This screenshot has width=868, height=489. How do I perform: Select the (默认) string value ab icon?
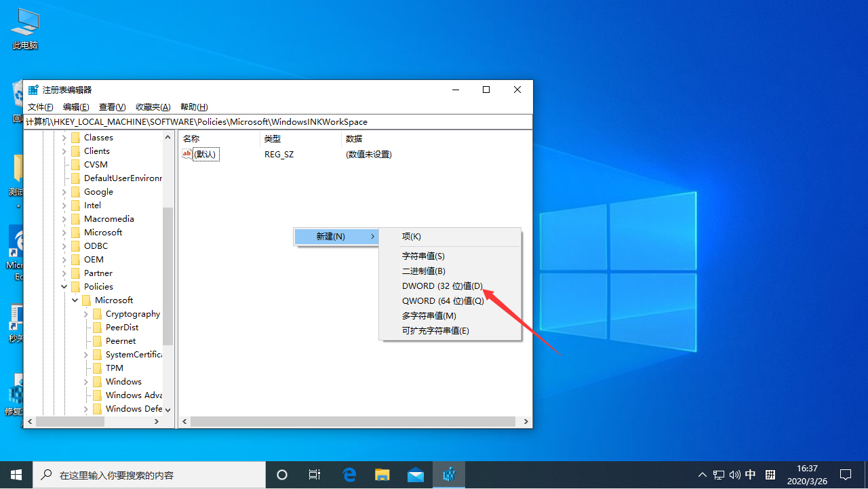coord(187,154)
